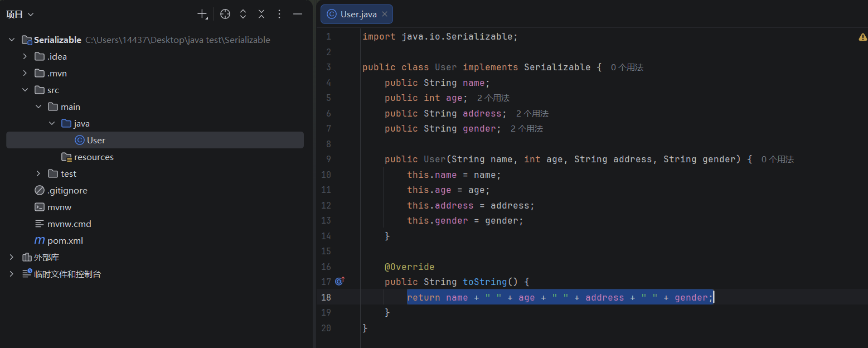868x348 pixels.
Task: Click the .gitignore file icon
Action: click(39, 190)
